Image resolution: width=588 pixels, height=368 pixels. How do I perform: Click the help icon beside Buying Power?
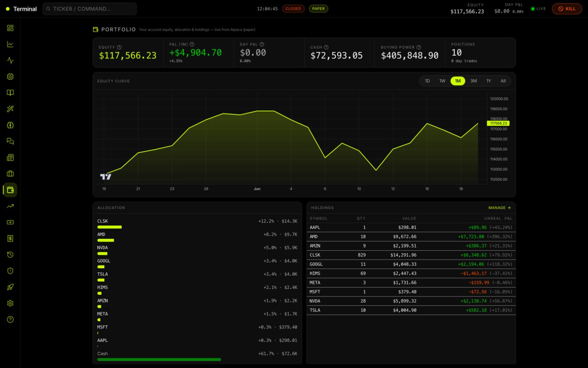point(419,47)
